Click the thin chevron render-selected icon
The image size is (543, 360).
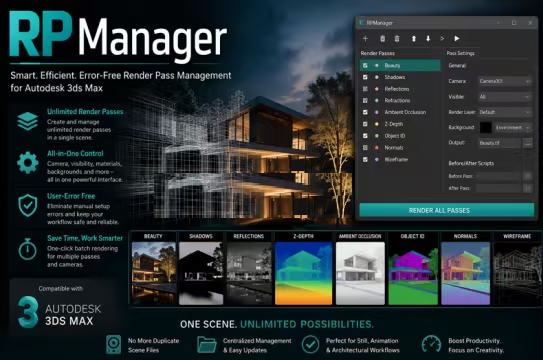coord(442,39)
